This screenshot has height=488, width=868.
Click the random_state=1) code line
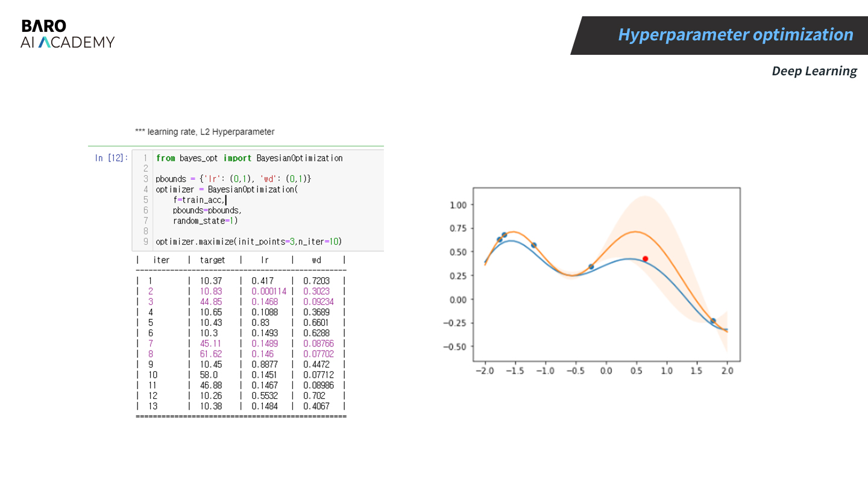point(205,221)
